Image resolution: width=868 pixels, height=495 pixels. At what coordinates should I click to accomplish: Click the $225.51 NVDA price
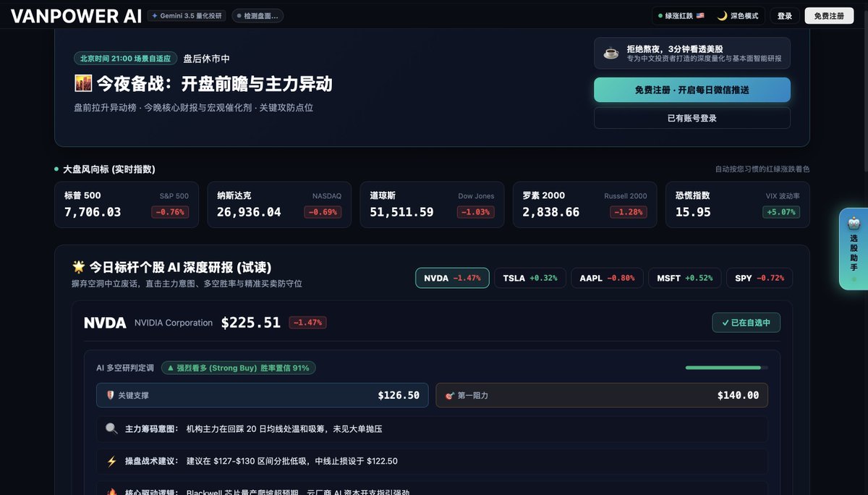click(x=250, y=323)
